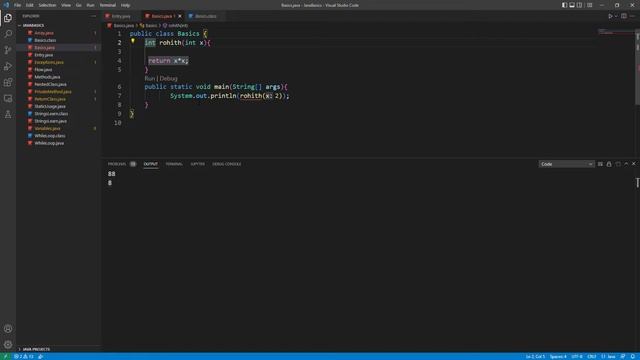
Task: Click the lightbulb quick-fix icon on line 2
Action: pos(133,41)
